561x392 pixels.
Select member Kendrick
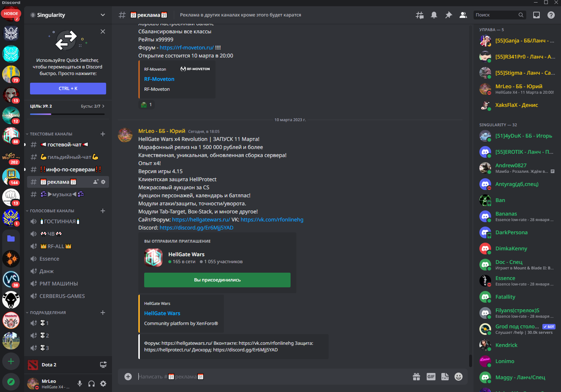pos(517,345)
